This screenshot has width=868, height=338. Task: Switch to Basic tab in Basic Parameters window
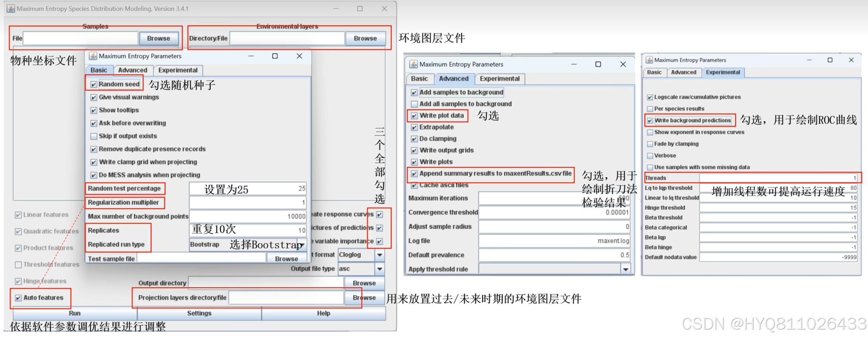point(99,70)
